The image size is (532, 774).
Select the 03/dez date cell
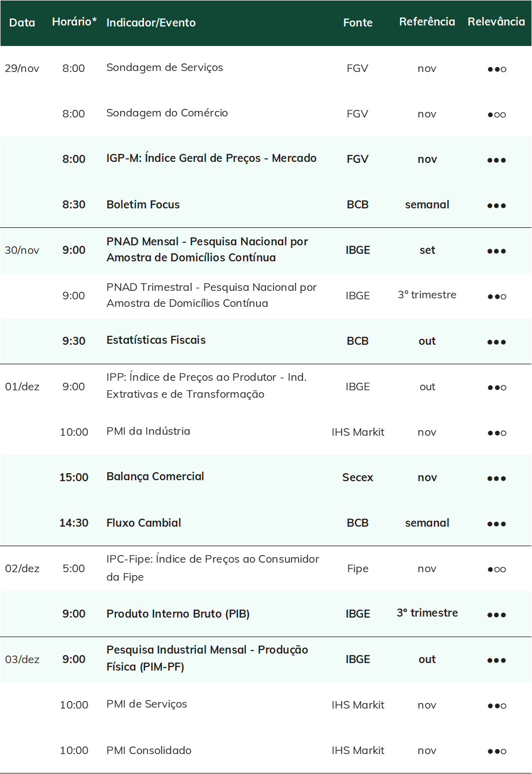point(22,660)
